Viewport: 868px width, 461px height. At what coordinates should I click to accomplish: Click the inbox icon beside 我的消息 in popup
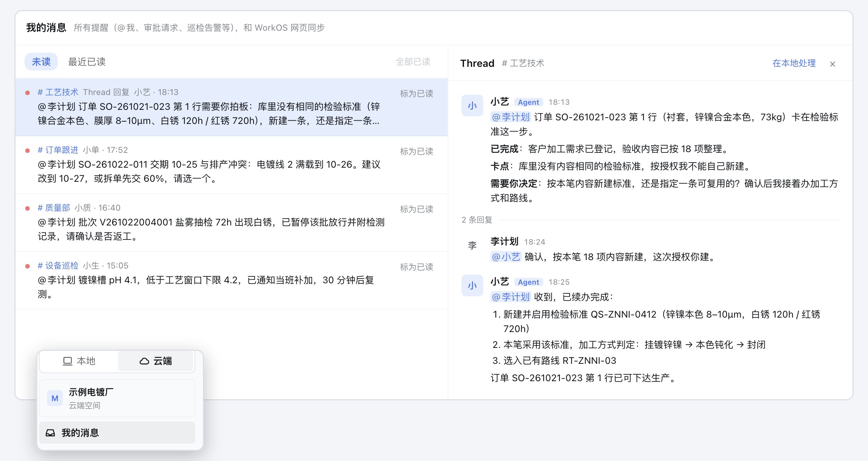50,433
